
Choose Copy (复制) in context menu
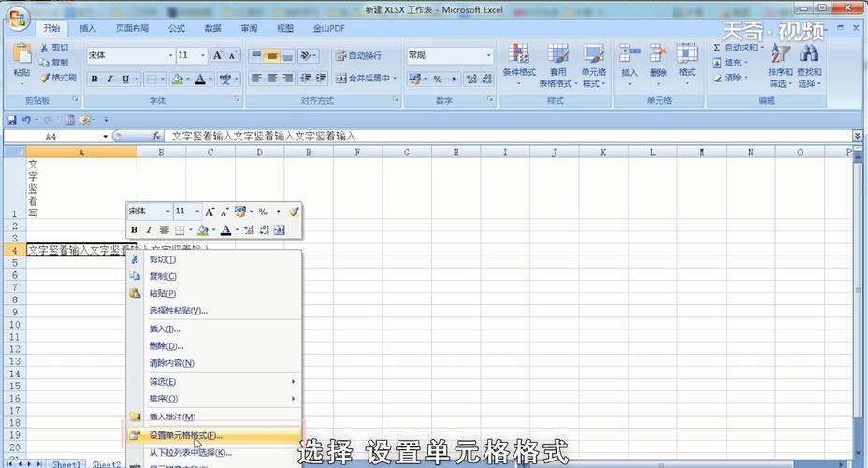[213, 276]
